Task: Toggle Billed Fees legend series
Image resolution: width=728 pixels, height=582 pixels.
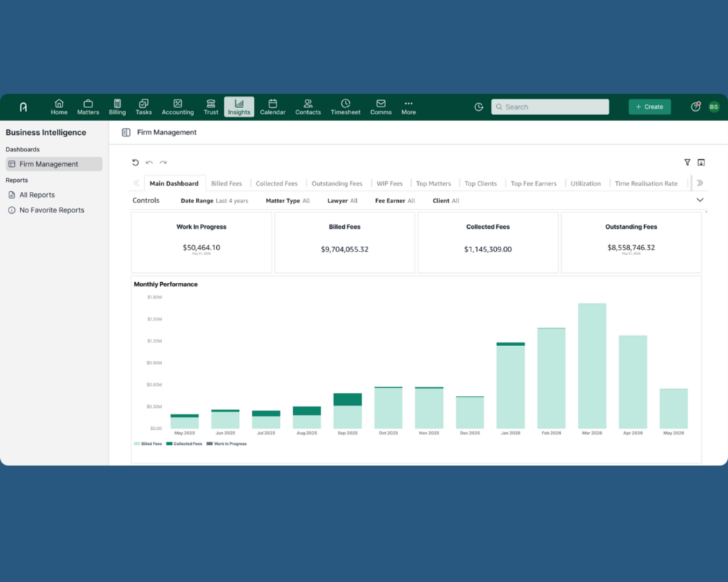Action: coord(148,443)
